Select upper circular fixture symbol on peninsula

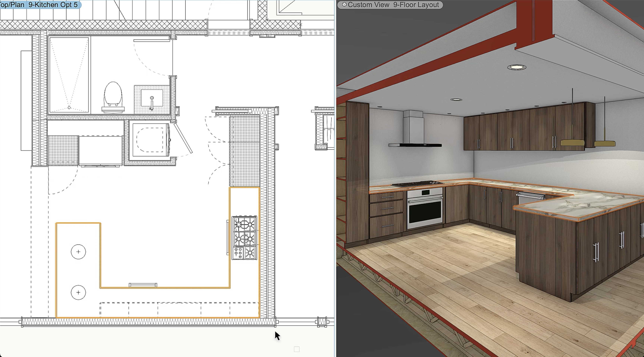78,252
